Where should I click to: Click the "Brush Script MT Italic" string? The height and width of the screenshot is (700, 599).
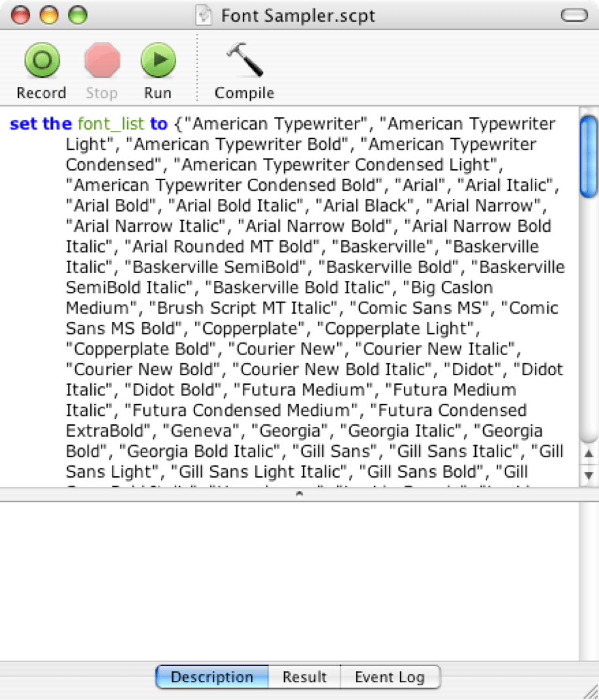tap(243, 308)
